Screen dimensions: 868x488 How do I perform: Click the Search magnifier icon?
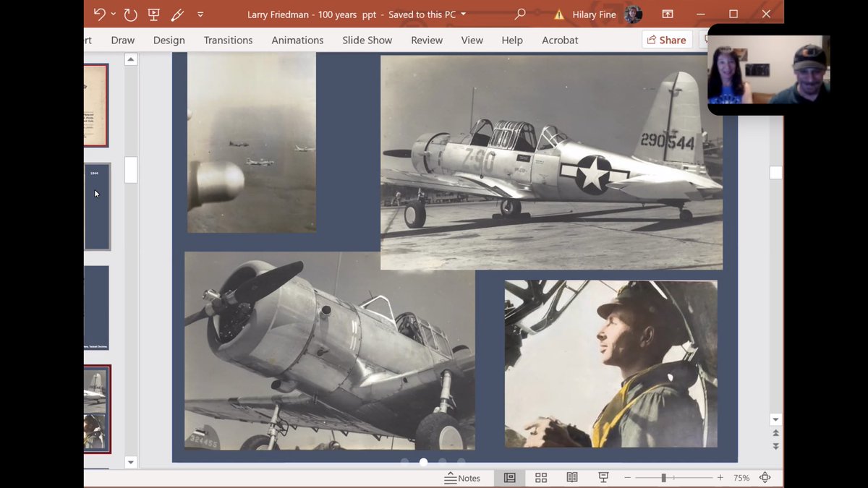pyautogui.click(x=519, y=14)
